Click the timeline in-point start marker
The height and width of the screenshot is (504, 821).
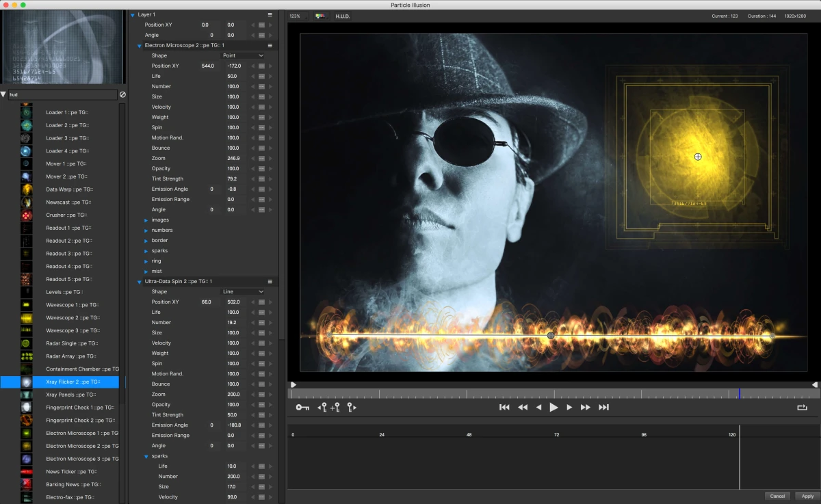293,385
